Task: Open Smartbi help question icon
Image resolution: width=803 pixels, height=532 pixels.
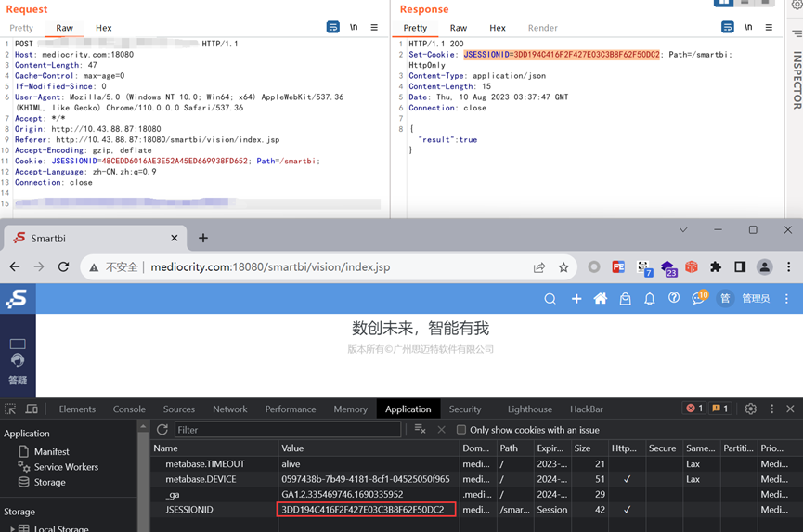Action: [674, 298]
